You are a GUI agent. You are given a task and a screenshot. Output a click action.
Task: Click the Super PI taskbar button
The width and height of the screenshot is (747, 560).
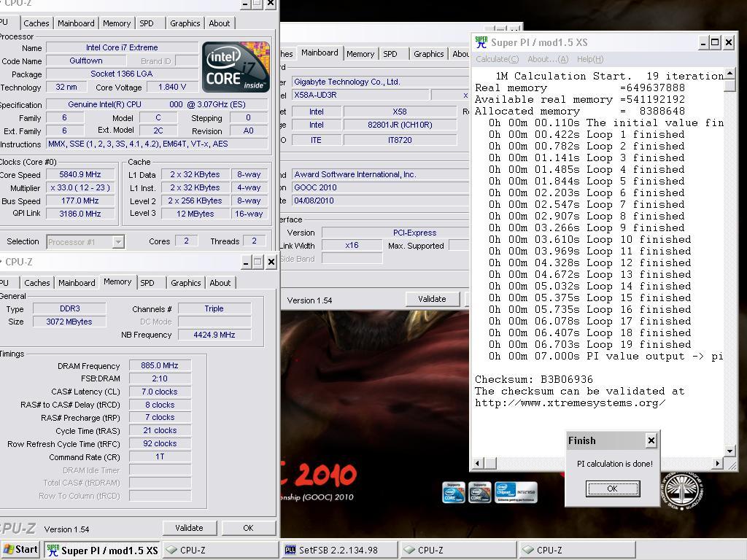tap(103, 550)
